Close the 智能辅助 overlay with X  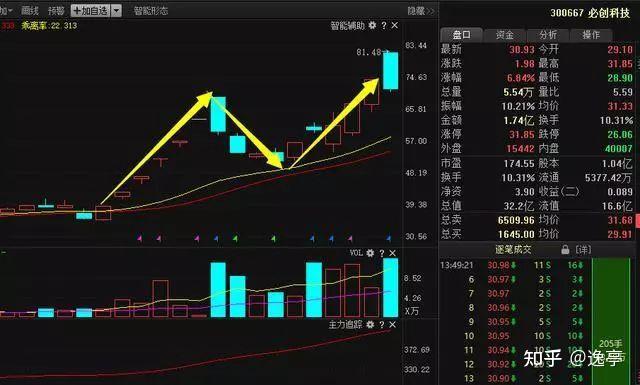[395, 25]
